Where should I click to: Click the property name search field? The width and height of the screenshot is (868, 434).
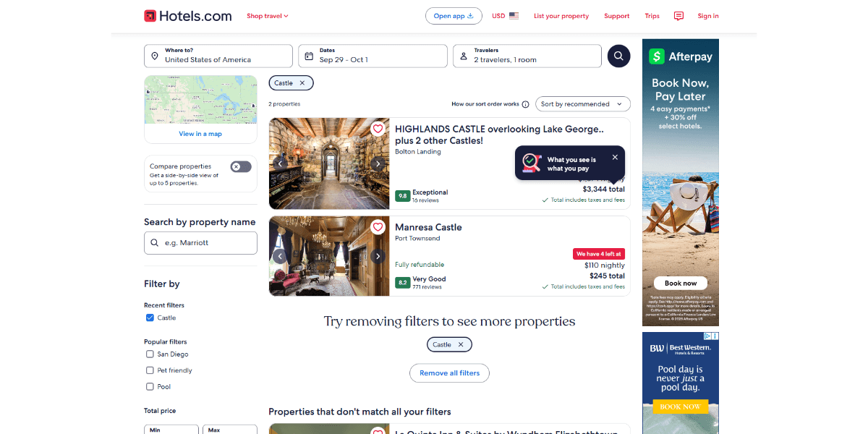(200, 243)
